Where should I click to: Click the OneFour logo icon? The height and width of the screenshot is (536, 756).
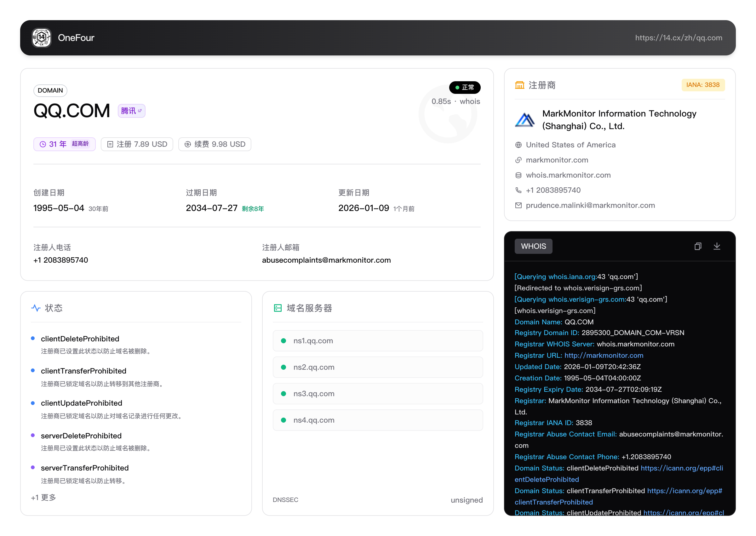41,37
